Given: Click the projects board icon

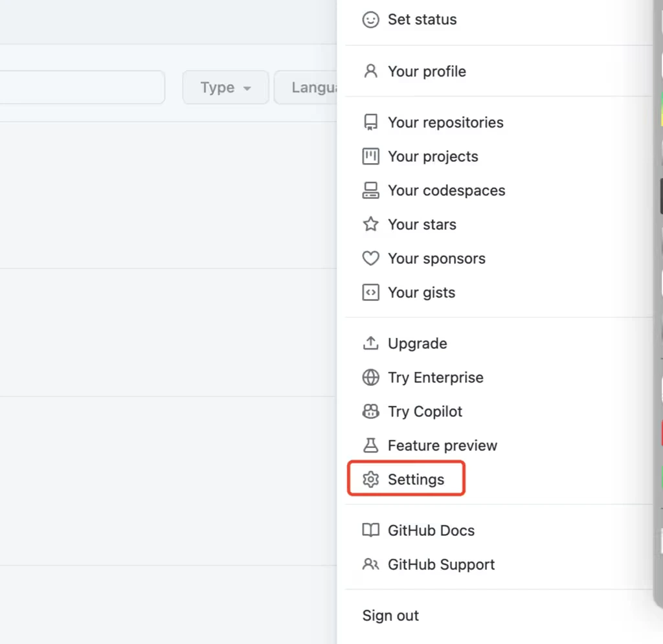Looking at the screenshot, I should [x=370, y=156].
